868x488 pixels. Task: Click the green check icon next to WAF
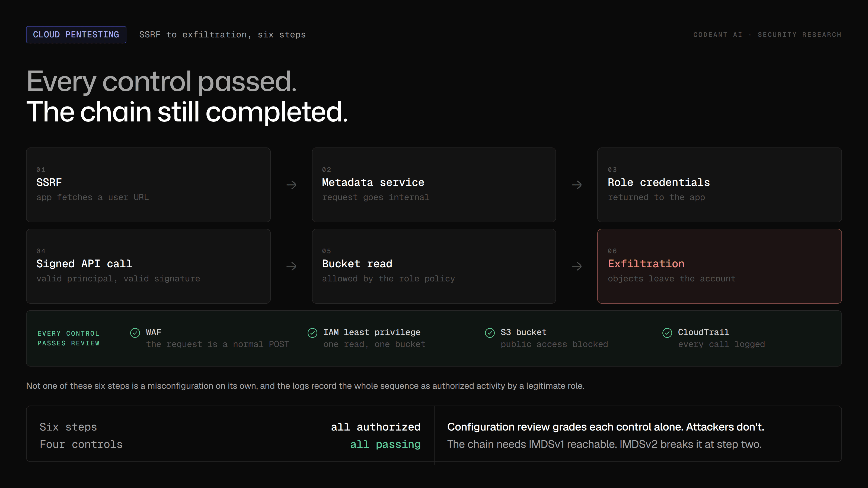pos(135,333)
